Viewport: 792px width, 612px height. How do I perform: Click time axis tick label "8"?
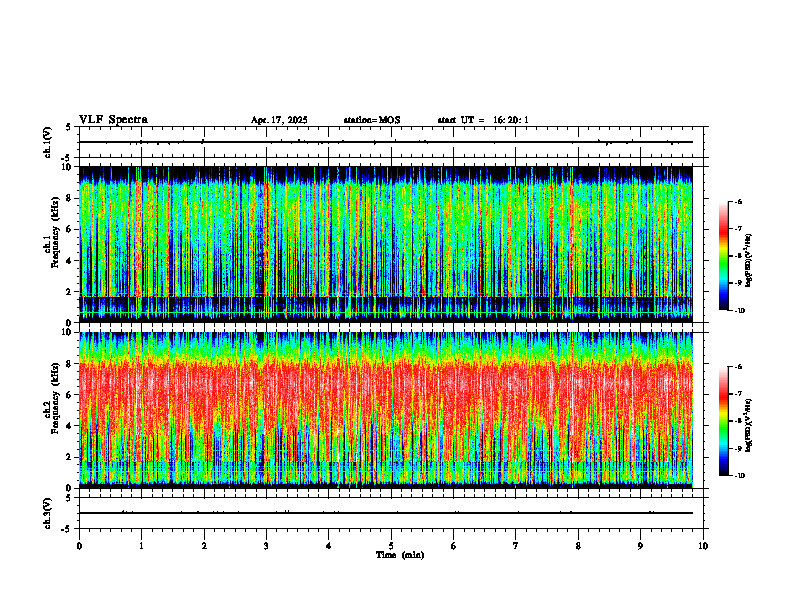[x=578, y=546]
